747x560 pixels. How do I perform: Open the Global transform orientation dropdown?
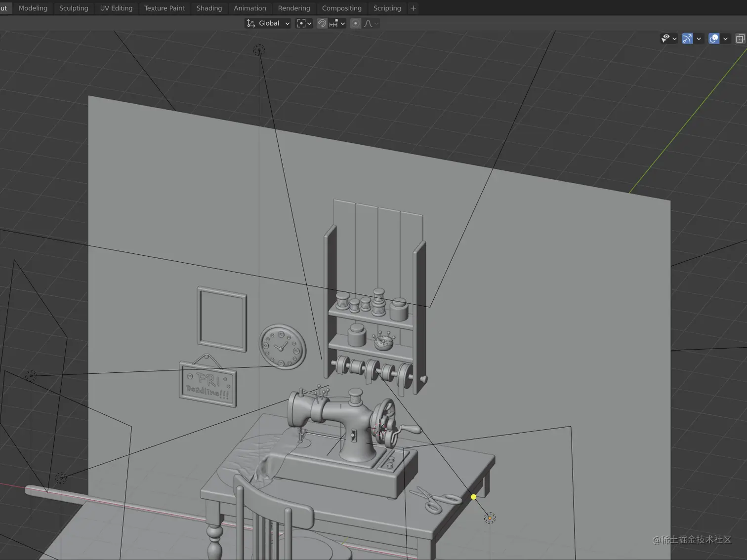pyautogui.click(x=268, y=23)
